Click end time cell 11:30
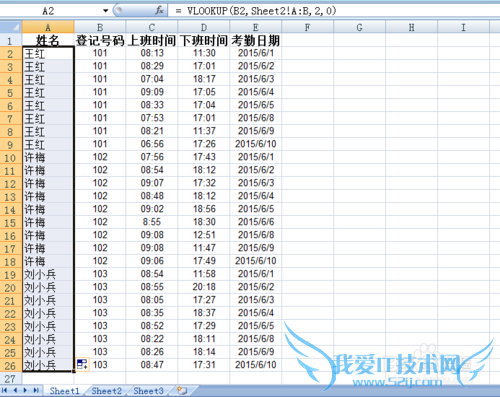This screenshot has height=397, width=500. point(204,53)
